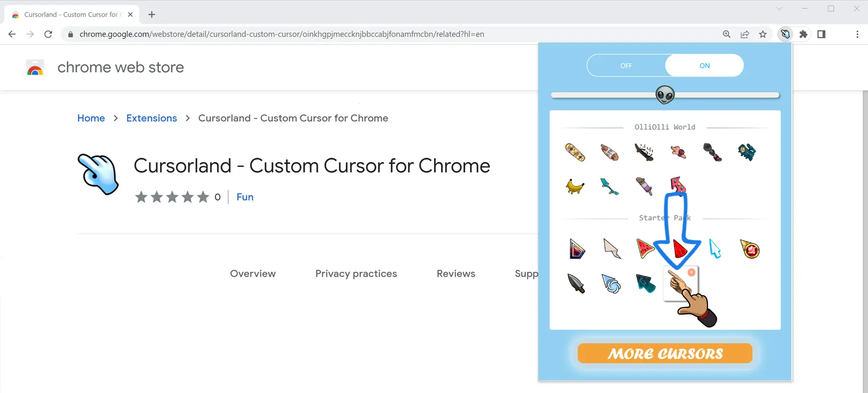The height and width of the screenshot is (393, 868).
Task: Open a new browser tab
Action: (x=152, y=14)
